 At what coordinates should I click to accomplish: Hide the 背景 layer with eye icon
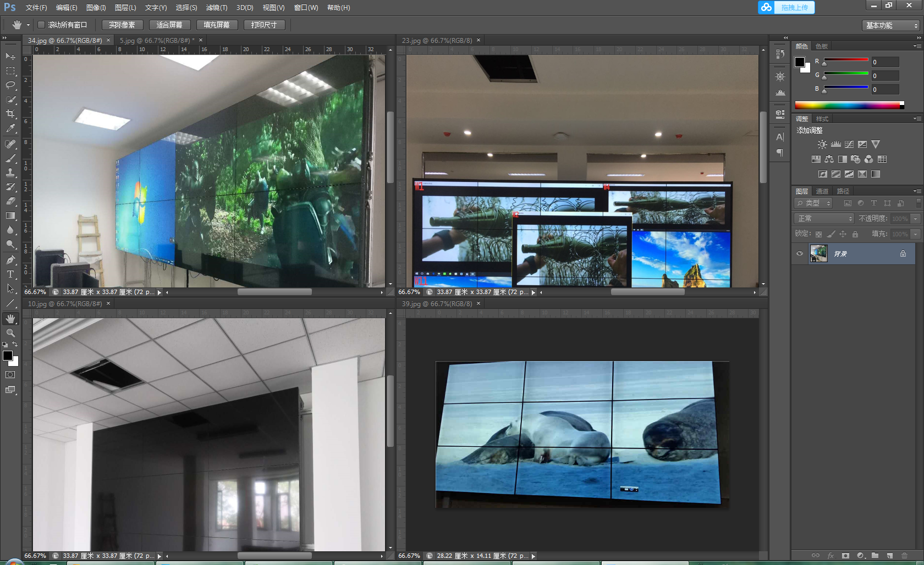tap(800, 254)
